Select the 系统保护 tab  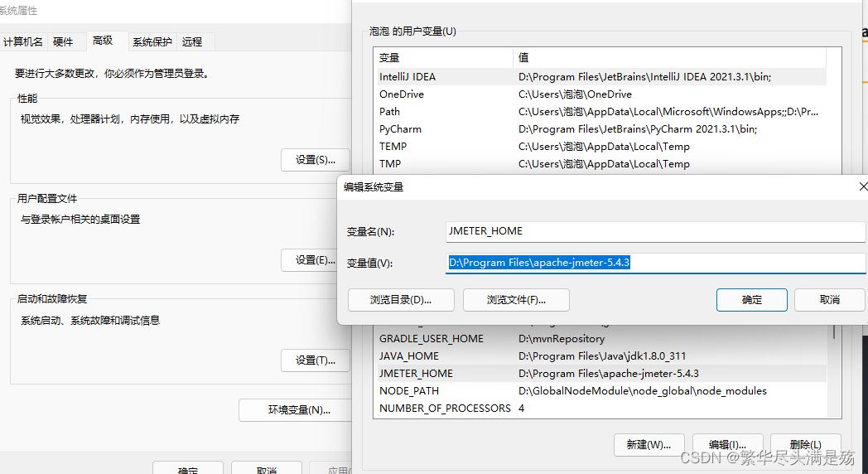click(152, 41)
